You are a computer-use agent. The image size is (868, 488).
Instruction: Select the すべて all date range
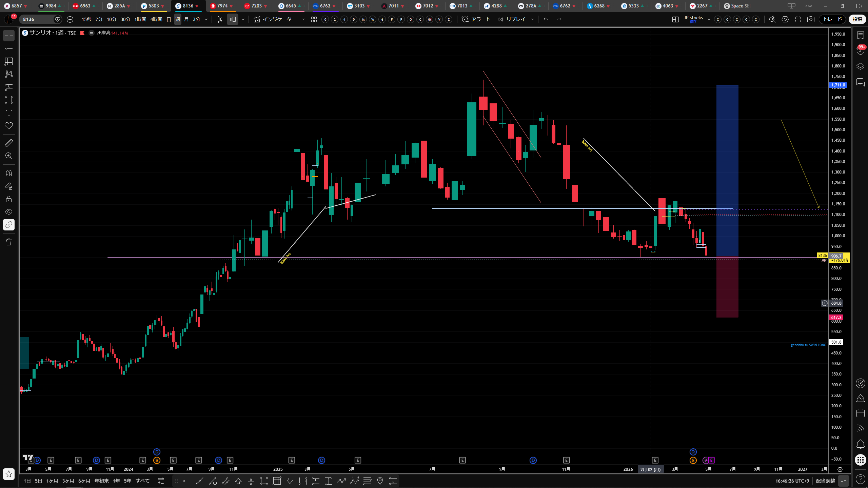(x=142, y=481)
